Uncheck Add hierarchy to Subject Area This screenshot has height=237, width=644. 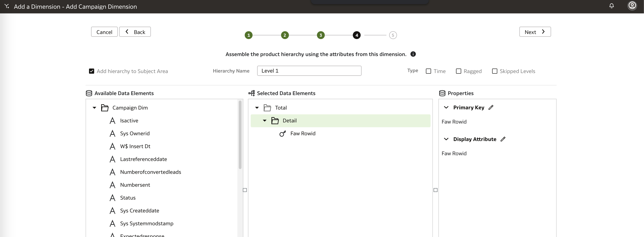pyautogui.click(x=92, y=71)
